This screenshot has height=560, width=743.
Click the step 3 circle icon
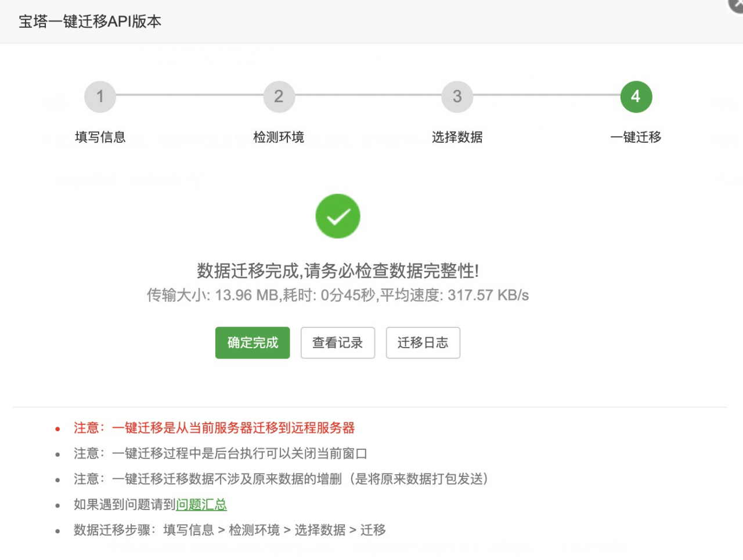click(x=457, y=96)
